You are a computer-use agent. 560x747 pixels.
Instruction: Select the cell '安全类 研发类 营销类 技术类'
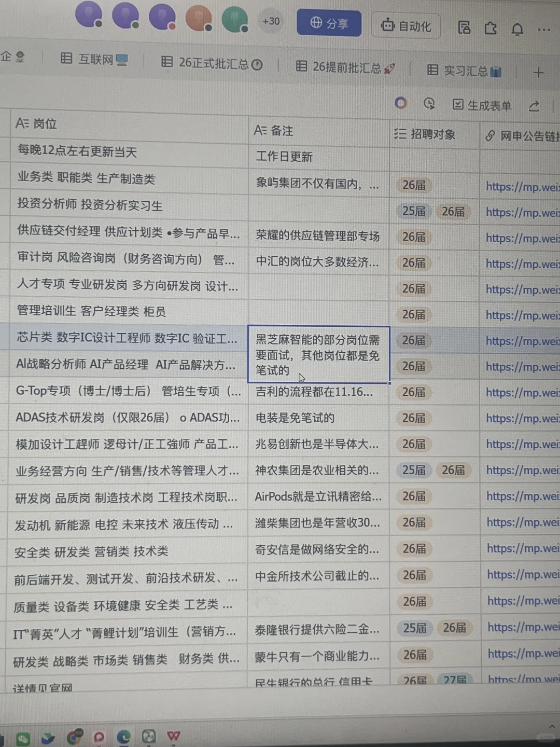[128, 551]
